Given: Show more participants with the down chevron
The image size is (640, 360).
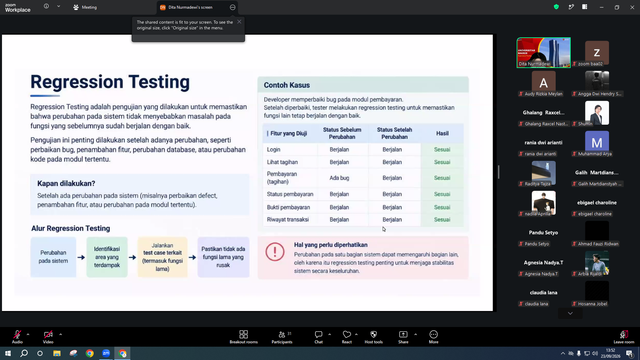Looking at the screenshot, I should click(x=570, y=313).
